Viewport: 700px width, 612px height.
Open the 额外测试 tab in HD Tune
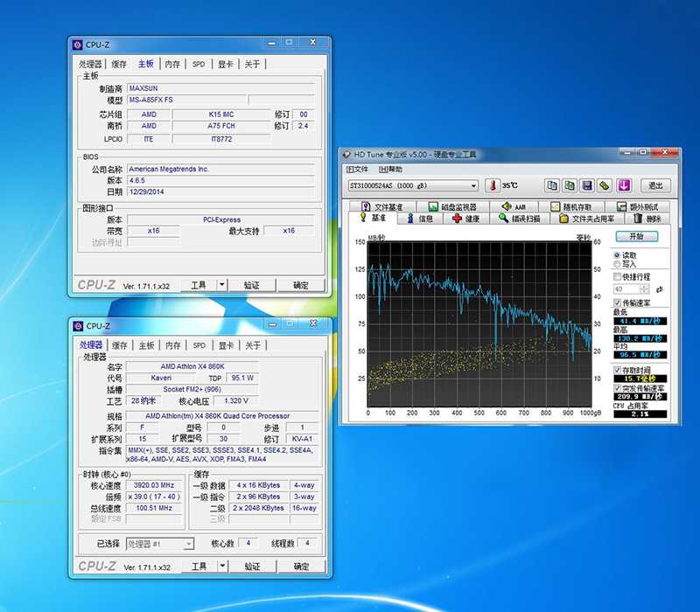pyautogui.click(x=638, y=207)
